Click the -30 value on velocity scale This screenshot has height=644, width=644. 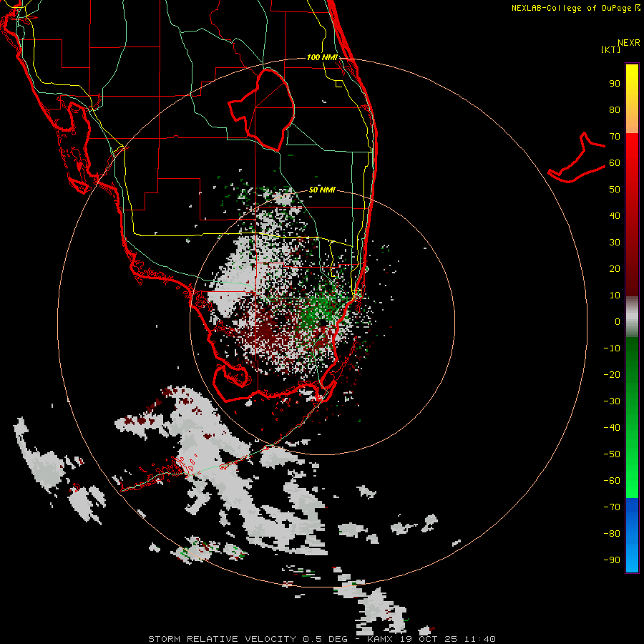click(612, 401)
